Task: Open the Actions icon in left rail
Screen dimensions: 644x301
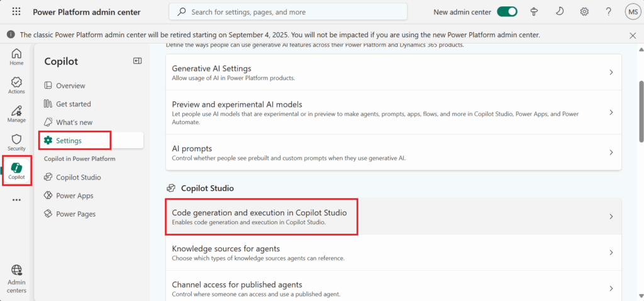Action: (x=16, y=84)
